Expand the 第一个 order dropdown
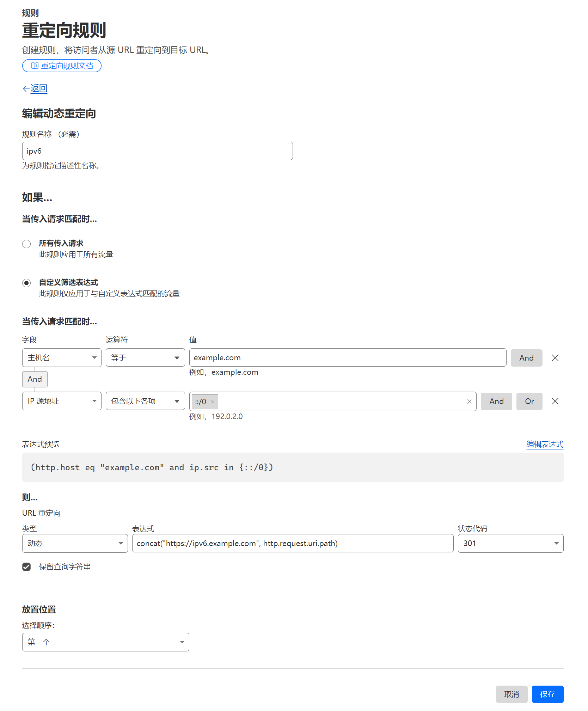The height and width of the screenshot is (711, 588). 105,642
